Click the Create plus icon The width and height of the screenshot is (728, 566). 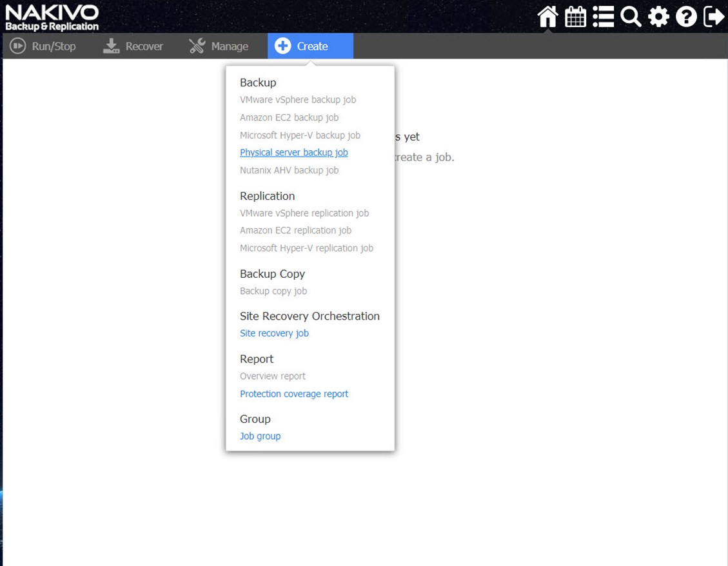(x=282, y=46)
